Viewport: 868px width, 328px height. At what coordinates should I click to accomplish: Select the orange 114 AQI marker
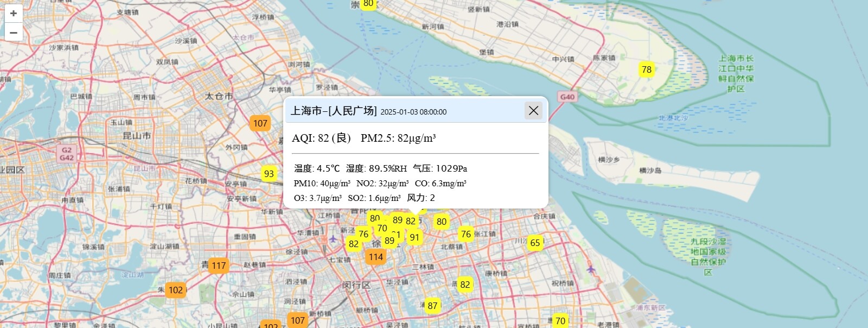coord(376,257)
